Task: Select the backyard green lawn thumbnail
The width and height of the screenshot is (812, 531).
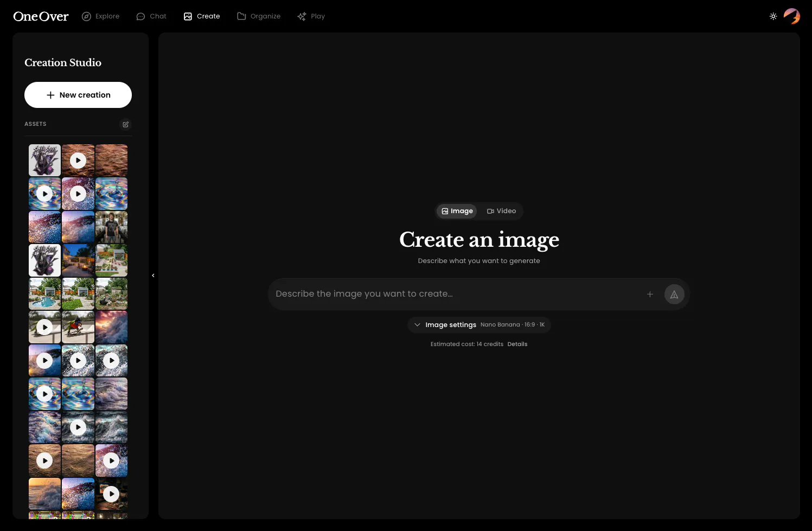Action: pos(78,294)
